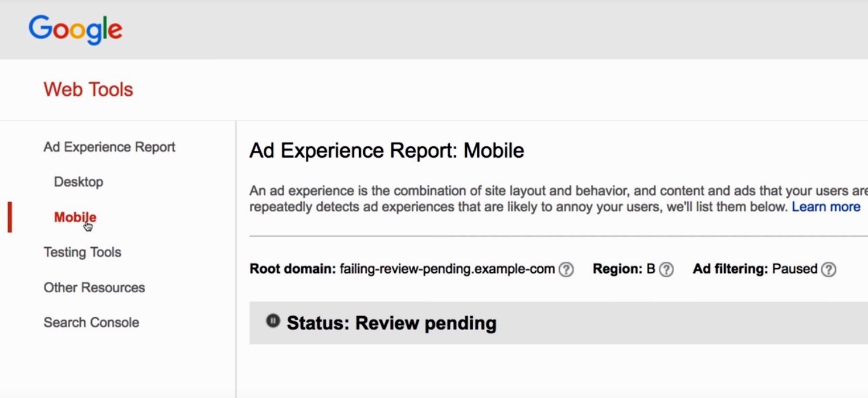Switch to the Desktop report

click(x=78, y=182)
